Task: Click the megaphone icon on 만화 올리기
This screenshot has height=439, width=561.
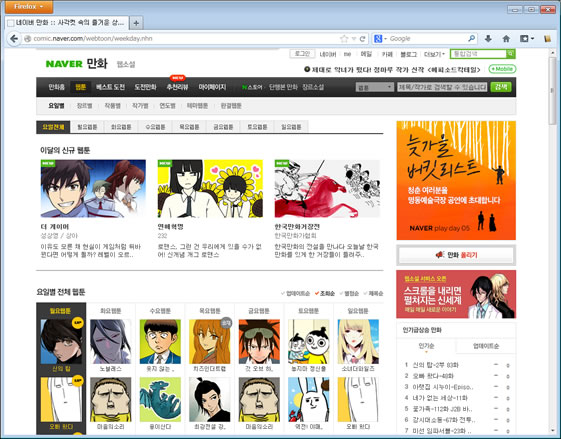Action: (440, 255)
